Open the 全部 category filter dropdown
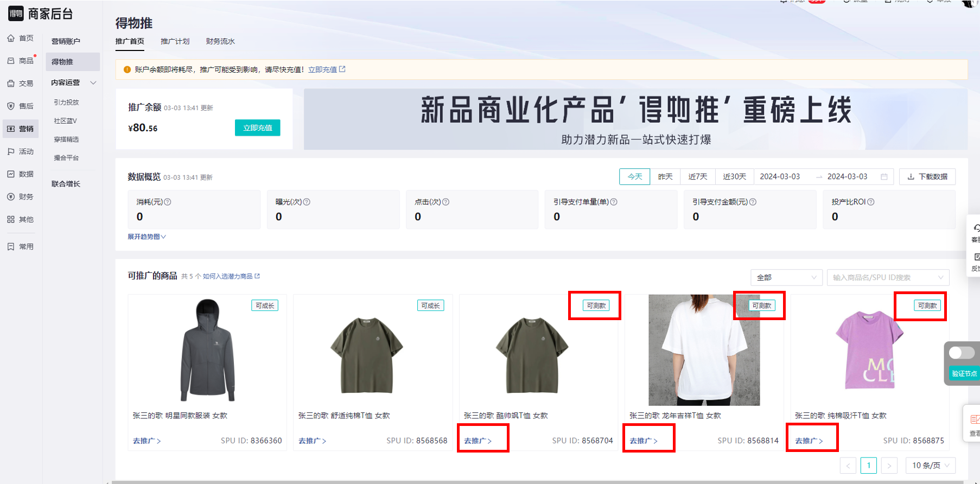Screen dimensions: 980x484 (786, 277)
